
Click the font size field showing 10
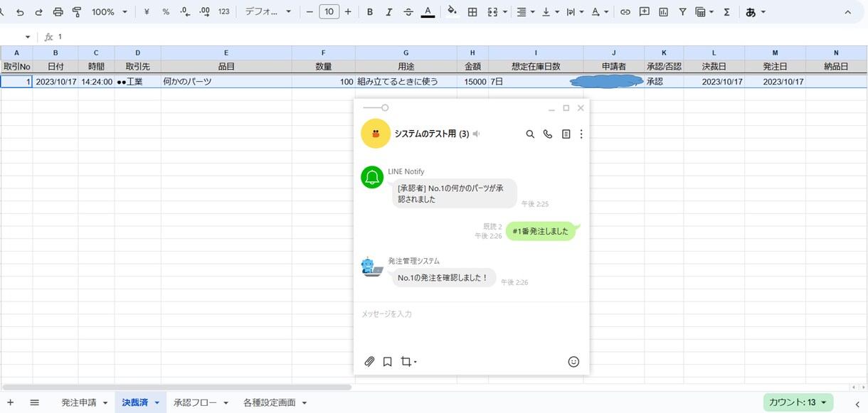tap(329, 12)
